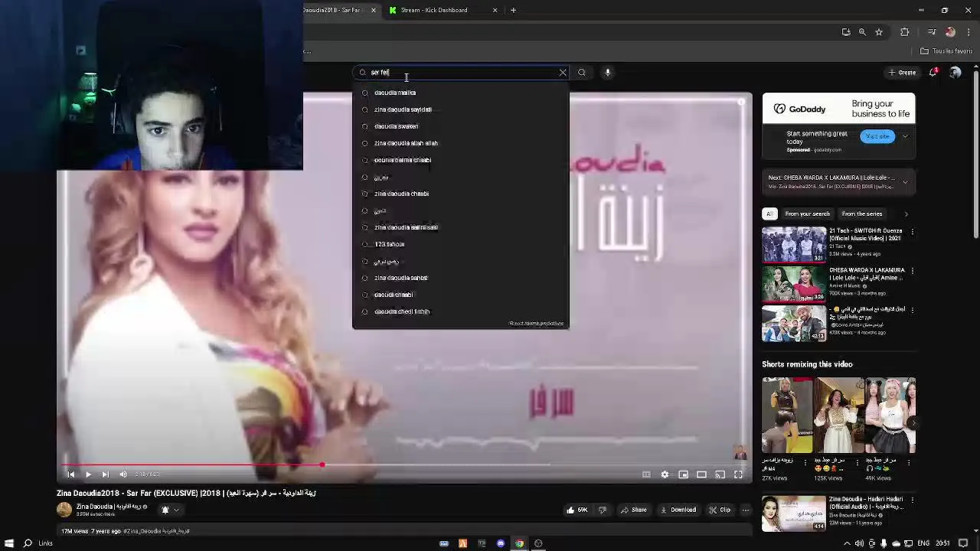Toggle subtitles in the player
The width and height of the screenshot is (980, 551).
coord(646,474)
